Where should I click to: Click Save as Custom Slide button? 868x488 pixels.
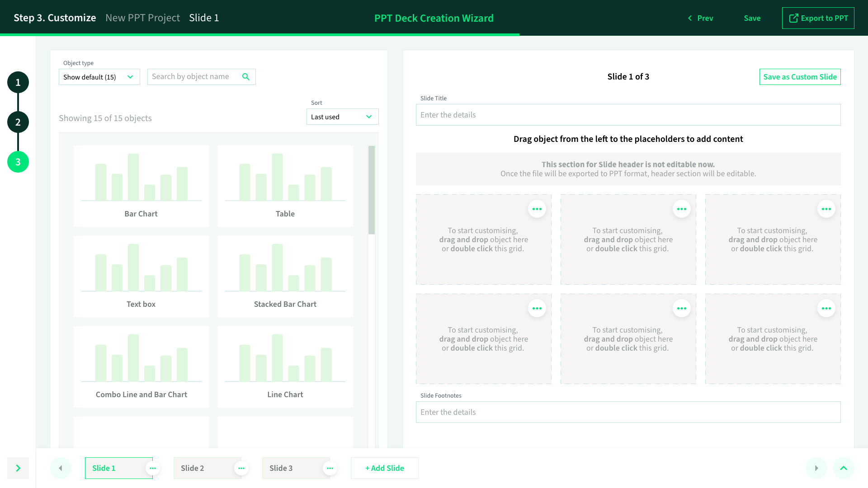coord(800,77)
